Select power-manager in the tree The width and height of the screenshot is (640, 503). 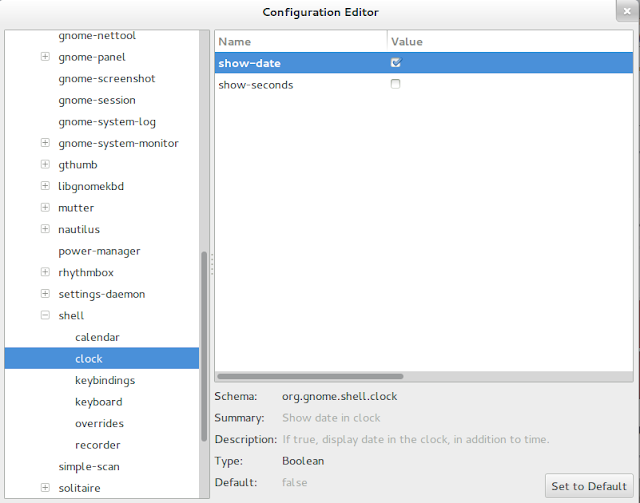coord(99,251)
